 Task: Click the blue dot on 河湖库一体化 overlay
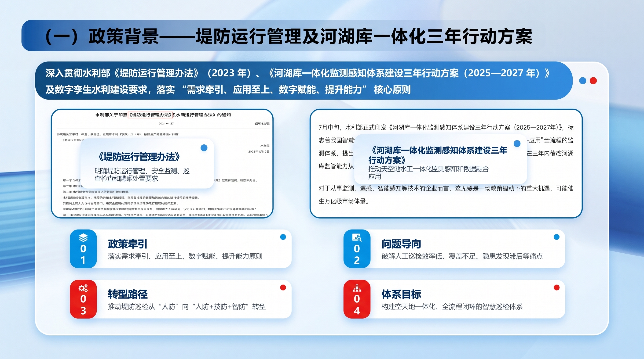coord(517,144)
